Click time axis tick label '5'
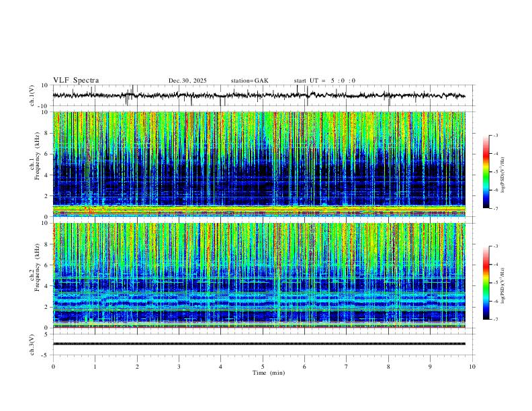The height and width of the screenshot is (411, 532). pos(263,367)
